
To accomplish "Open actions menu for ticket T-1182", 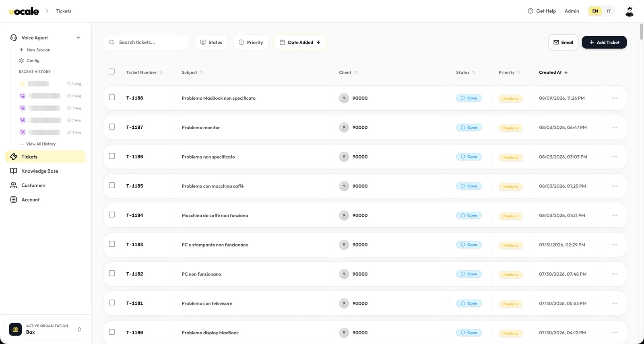I will [615, 274].
